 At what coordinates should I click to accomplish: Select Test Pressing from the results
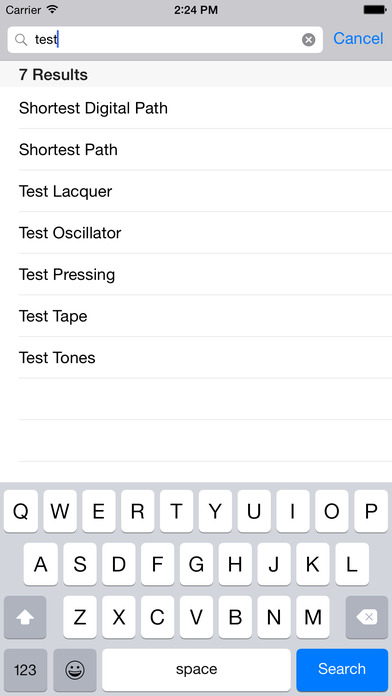tap(196, 274)
